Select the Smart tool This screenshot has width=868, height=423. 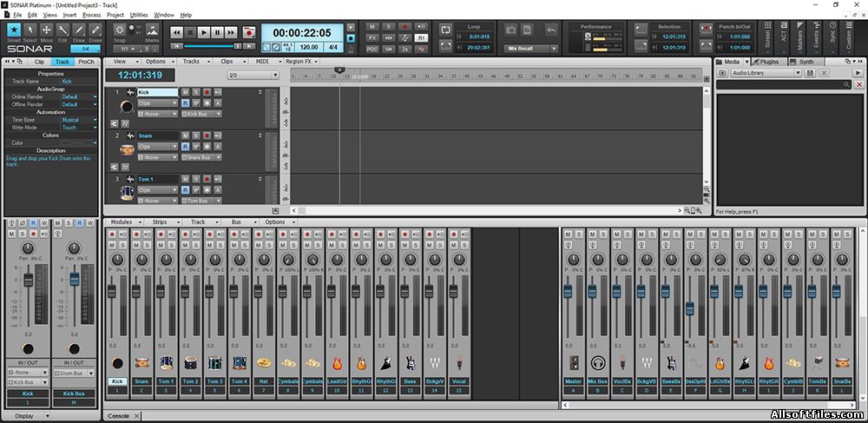pos(15,30)
